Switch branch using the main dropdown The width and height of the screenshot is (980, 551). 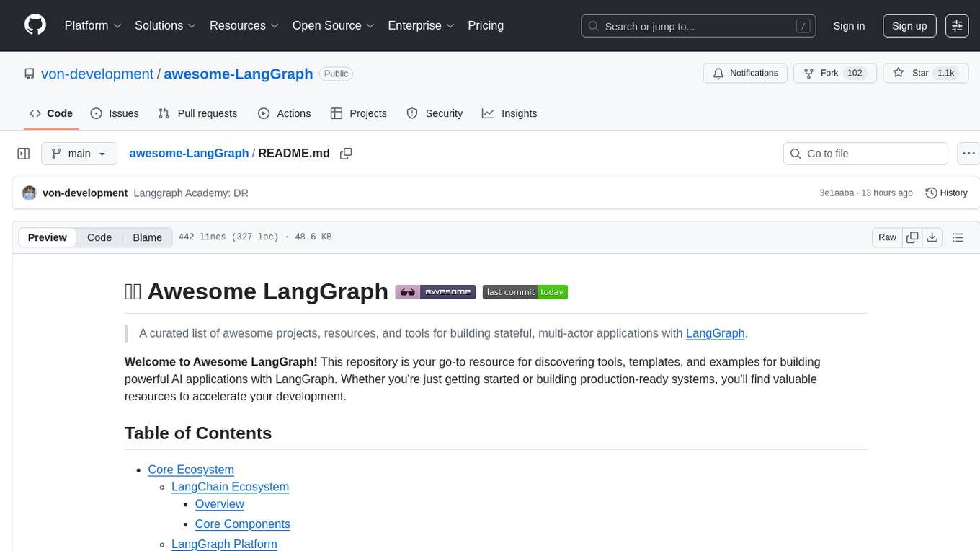[79, 154]
